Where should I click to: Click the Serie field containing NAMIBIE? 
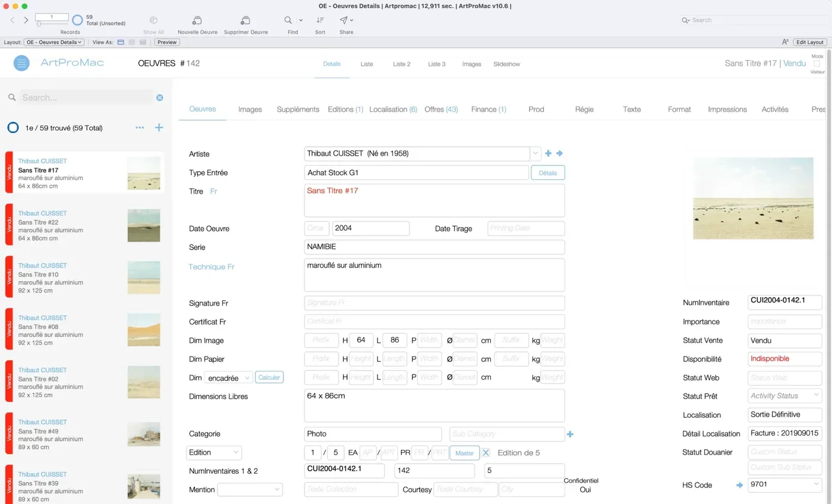point(434,247)
